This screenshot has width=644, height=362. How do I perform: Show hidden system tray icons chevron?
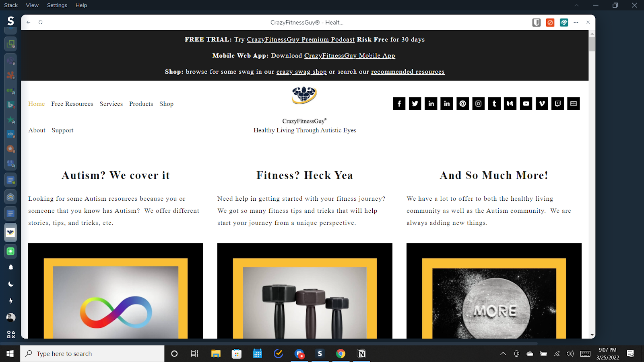click(503, 354)
